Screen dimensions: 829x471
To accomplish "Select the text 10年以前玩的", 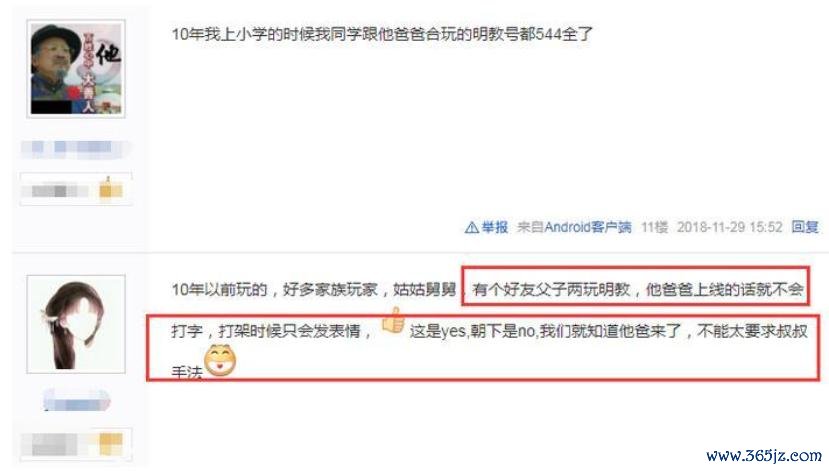I will [219, 290].
